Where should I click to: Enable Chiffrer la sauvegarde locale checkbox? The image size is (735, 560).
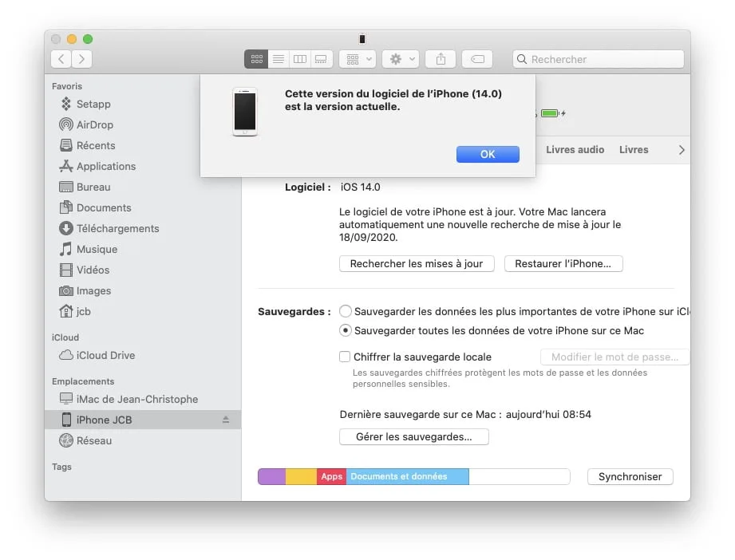(345, 357)
